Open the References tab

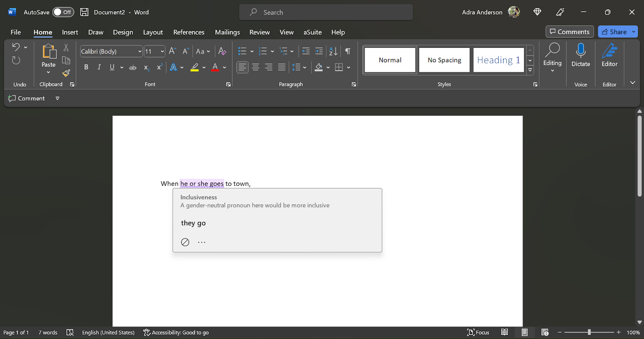point(189,32)
